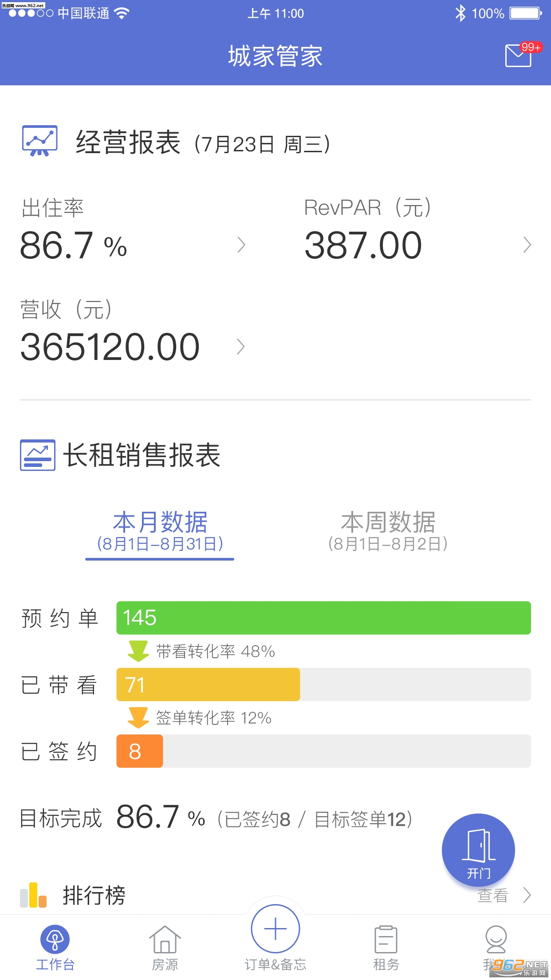Open the 租务 clipboard tab
The image size is (551, 980).
click(386, 946)
